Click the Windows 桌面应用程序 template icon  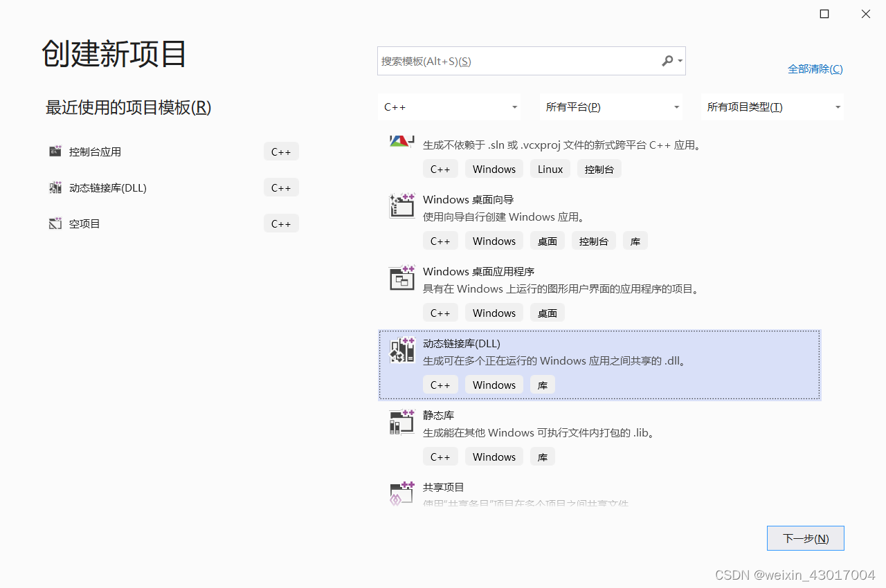pos(402,278)
